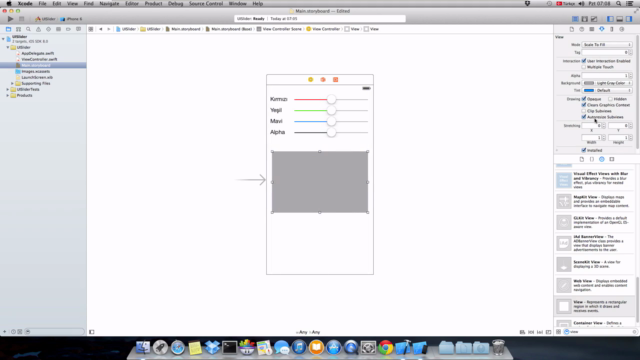Open Finder from the Dock
The image size is (640, 360).
[x=143, y=347]
